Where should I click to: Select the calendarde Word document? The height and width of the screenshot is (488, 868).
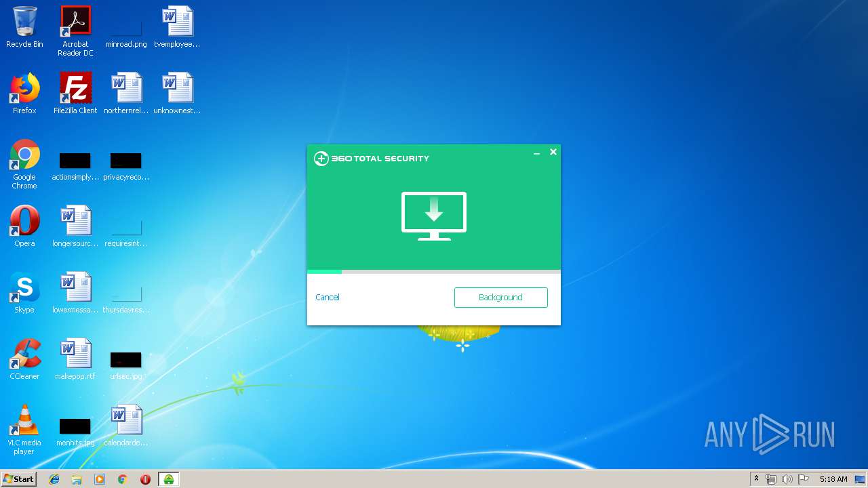coord(126,426)
